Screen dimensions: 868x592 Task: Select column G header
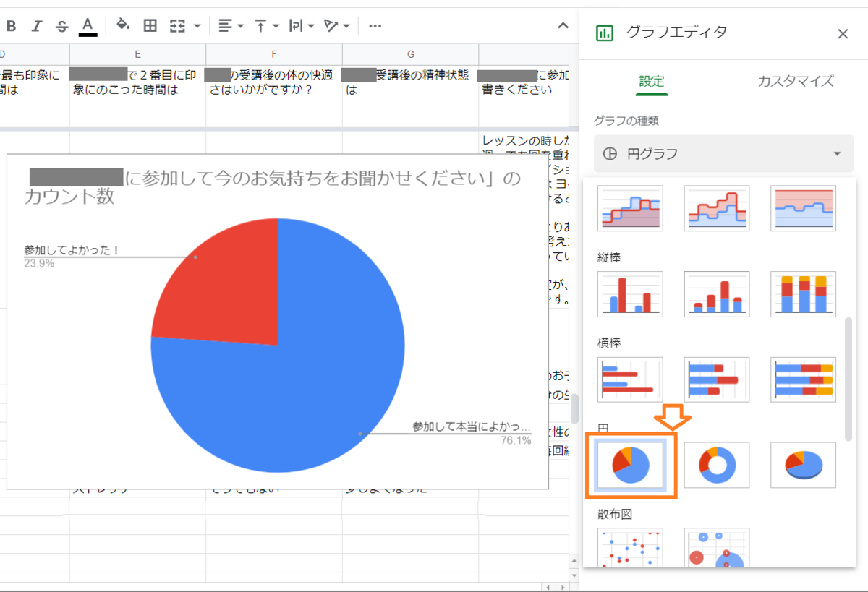coord(411,54)
